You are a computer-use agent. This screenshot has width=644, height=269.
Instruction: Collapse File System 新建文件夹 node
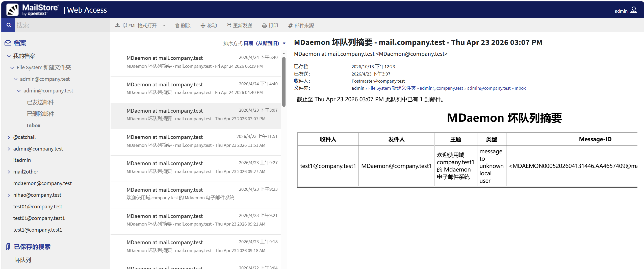[x=12, y=68]
